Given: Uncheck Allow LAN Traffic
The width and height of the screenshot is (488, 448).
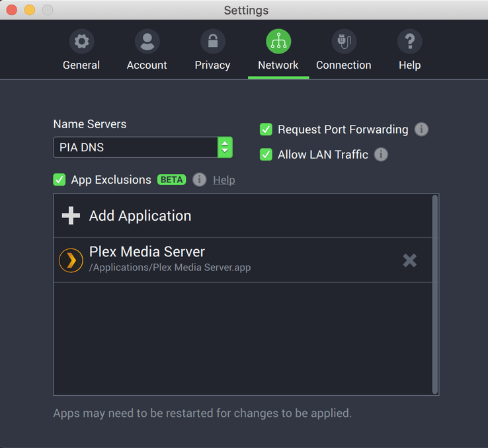Looking at the screenshot, I should tap(266, 155).
